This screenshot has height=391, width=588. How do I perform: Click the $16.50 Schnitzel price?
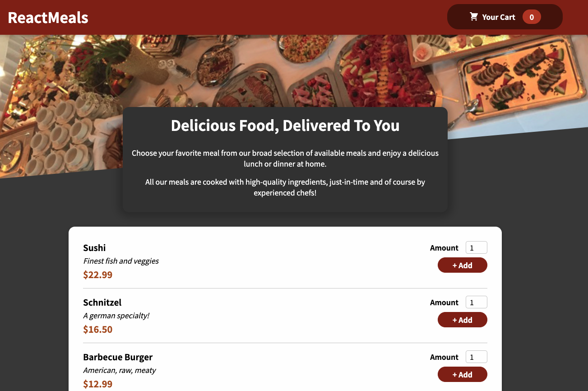[x=97, y=329]
